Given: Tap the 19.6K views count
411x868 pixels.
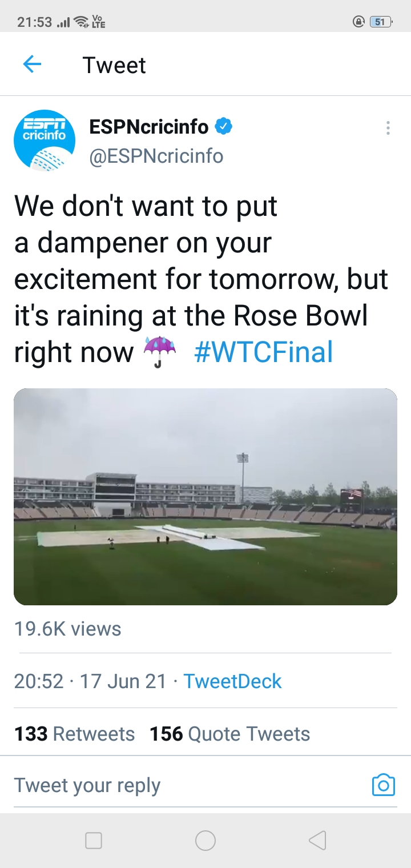Looking at the screenshot, I should 68,629.
